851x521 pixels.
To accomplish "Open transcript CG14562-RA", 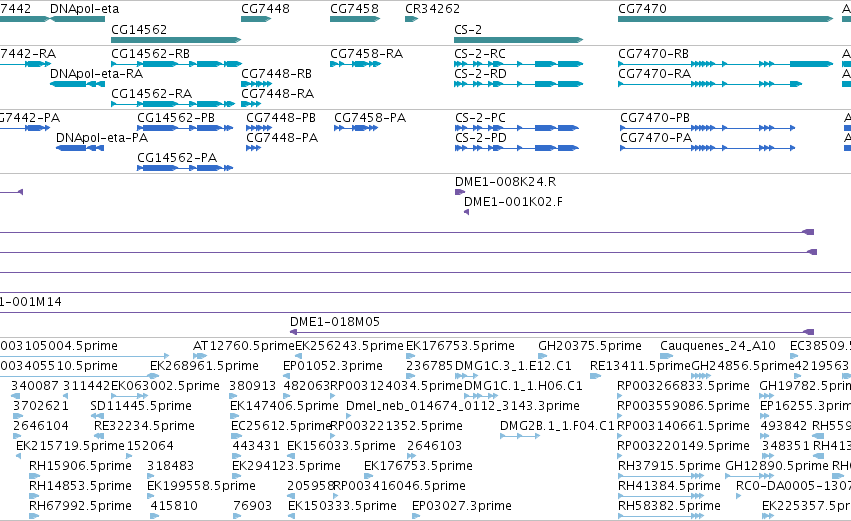I will (151, 94).
